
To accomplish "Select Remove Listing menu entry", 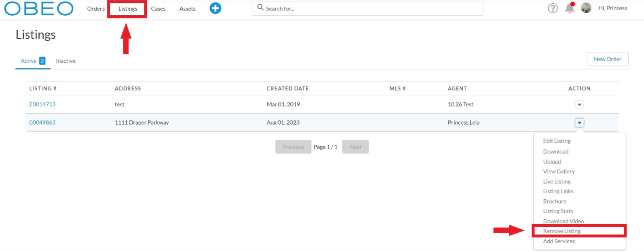I will click(x=562, y=231).
